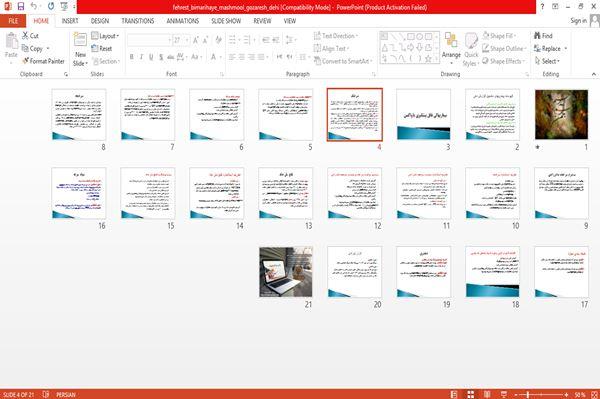Select slide 21 thumbnail with laptop image
Image resolution: width=600 pixels, height=399 pixels.
(x=286, y=272)
